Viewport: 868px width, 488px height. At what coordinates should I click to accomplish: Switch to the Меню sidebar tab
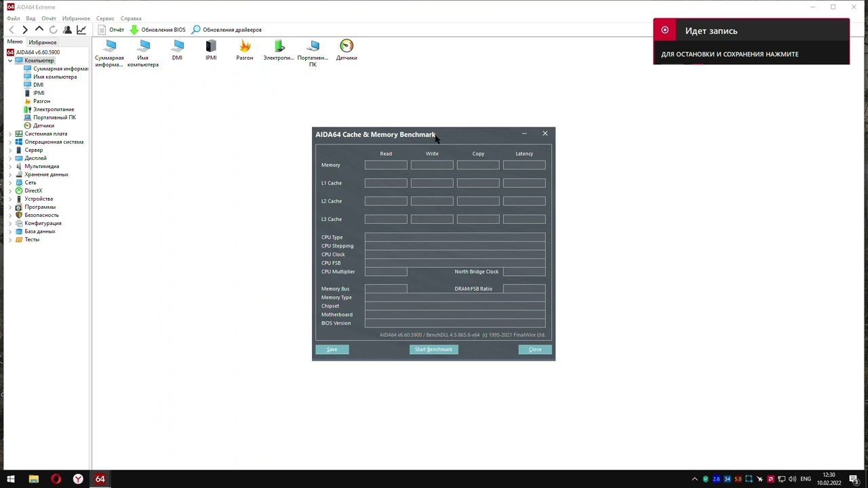(15, 42)
